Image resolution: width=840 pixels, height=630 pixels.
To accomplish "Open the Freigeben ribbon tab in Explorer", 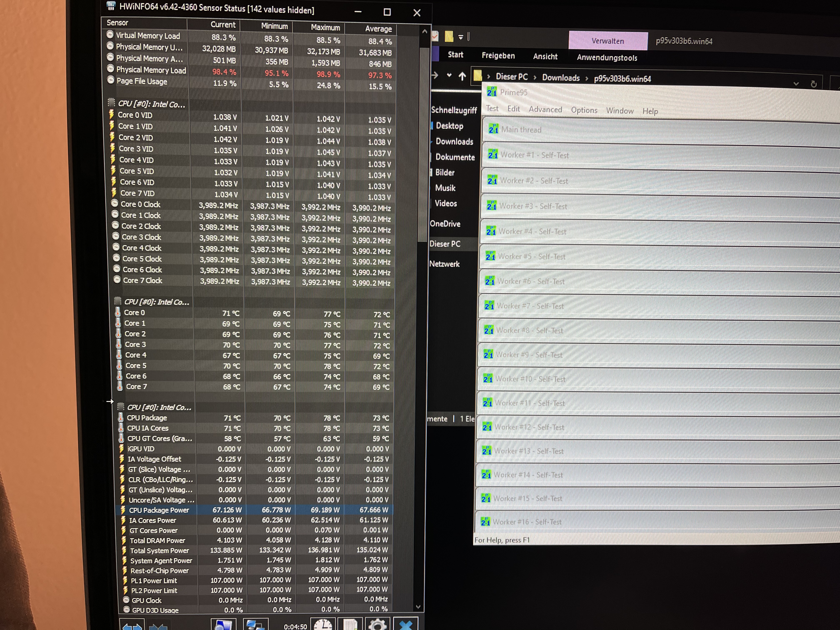I will point(498,55).
